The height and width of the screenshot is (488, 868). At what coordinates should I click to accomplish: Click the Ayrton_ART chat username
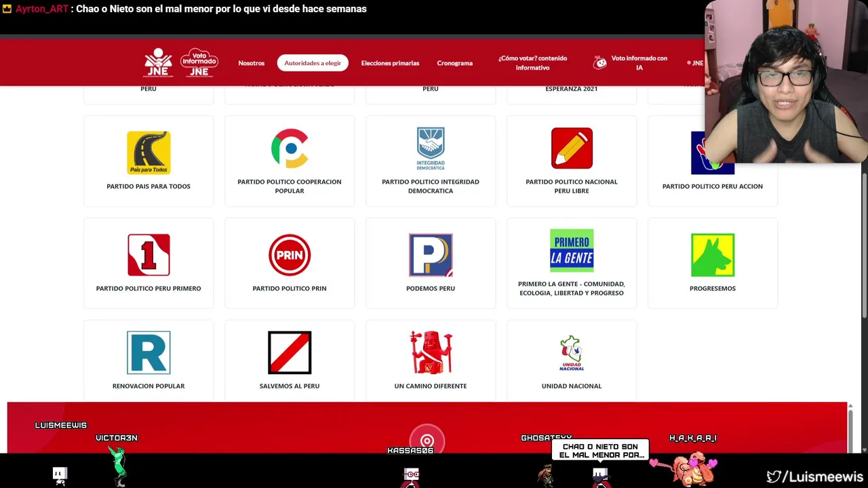point(42,9)
